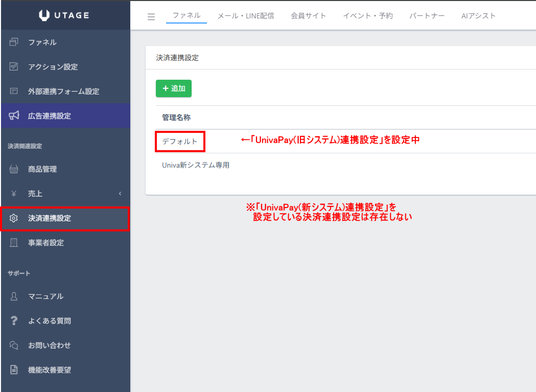Click the megaphone icon for 広告連携設定

(14, 116)
